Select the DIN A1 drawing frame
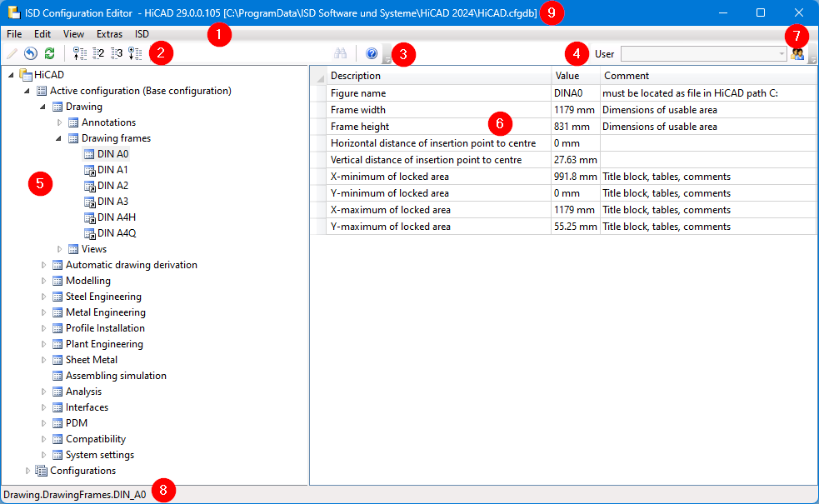Viewport: 819px width, 504px height. [x=112, y=170]
